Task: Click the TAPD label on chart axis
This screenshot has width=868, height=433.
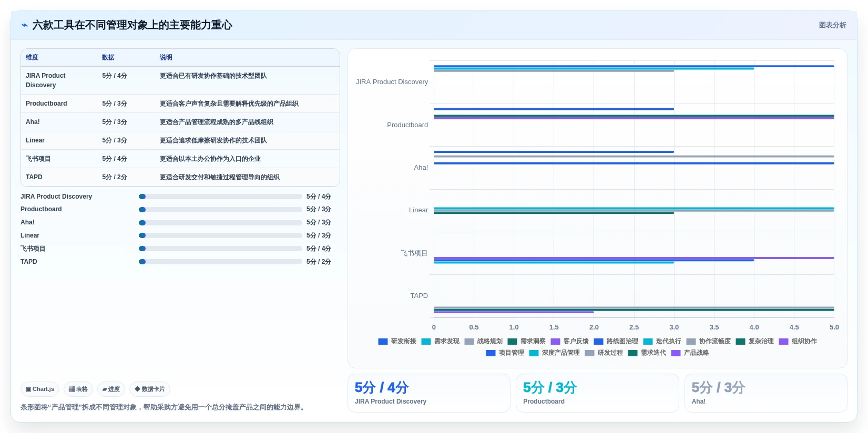Action: (x=419, y=296)
